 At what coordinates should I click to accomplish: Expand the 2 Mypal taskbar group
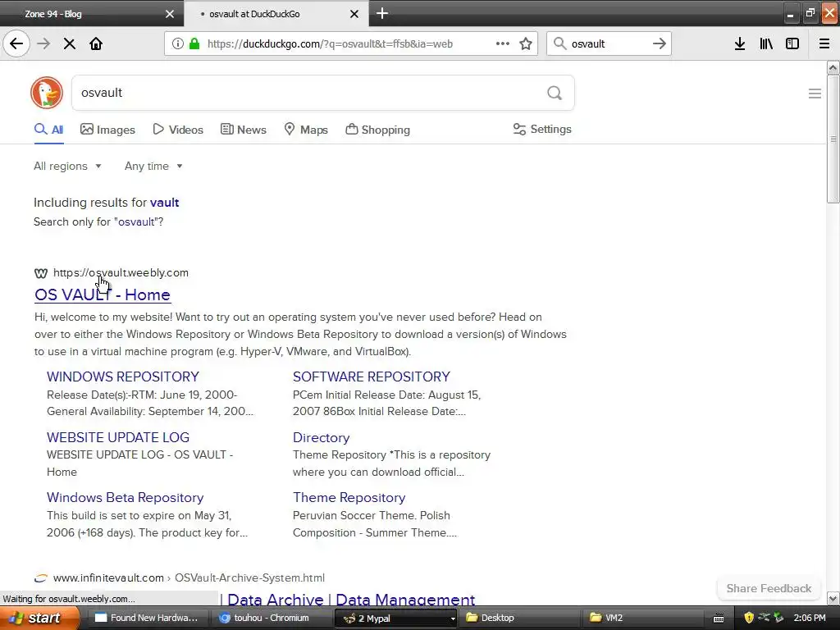(x=396, y=619)
